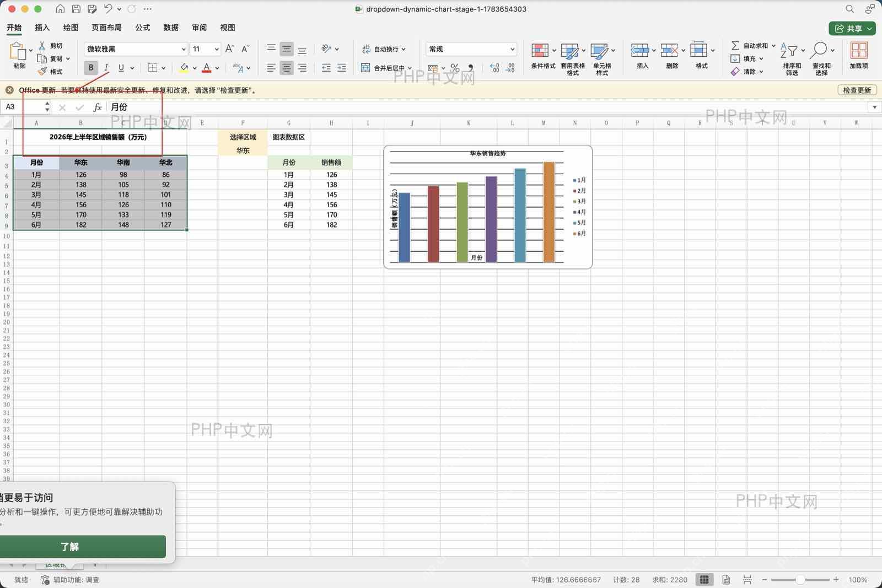Click the Add-ins icon
This screenshot has width=882, height=588.
coord(859,51)
